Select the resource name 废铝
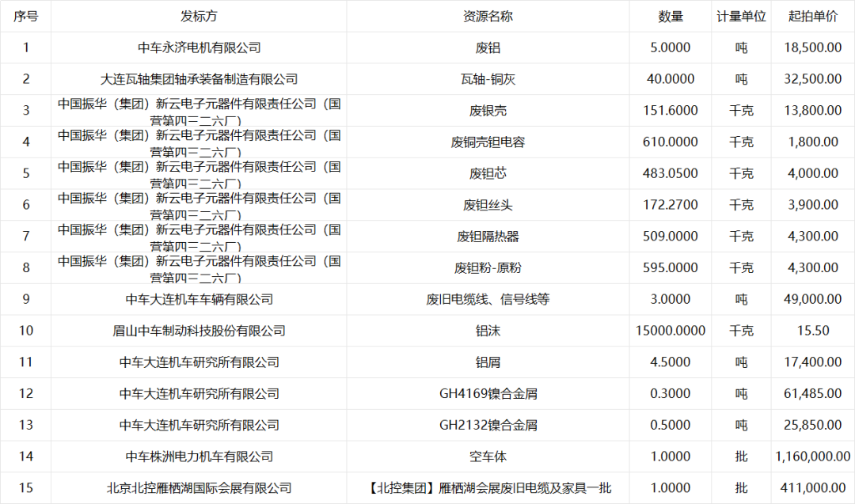855x504 pixels. click(488, 48)
